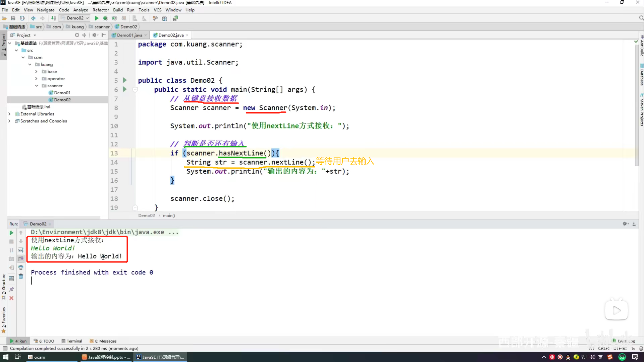Click the scanner breadcrumb in navigation bar
The width and height of the screenshot is (644, 362).
coord(99,27)
